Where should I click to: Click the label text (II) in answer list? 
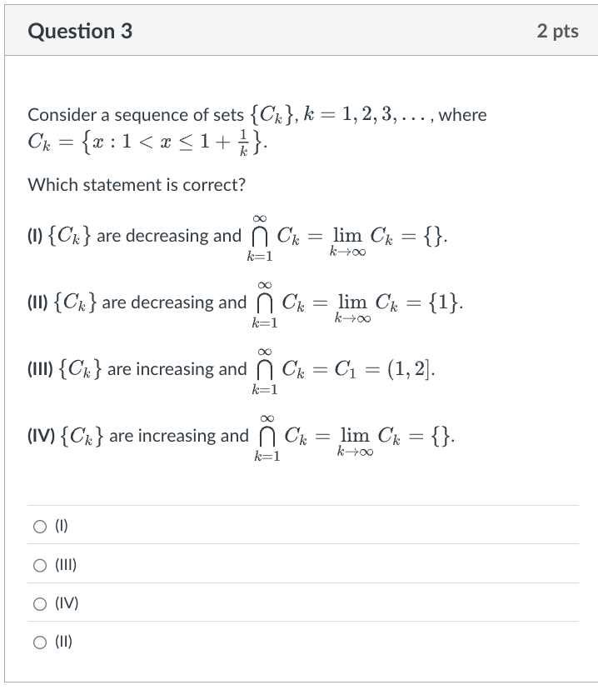tap(62, 642)
